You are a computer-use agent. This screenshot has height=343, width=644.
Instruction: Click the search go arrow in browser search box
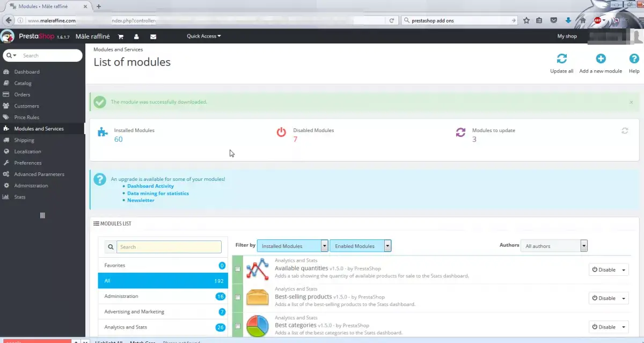[x=514, y=20]
